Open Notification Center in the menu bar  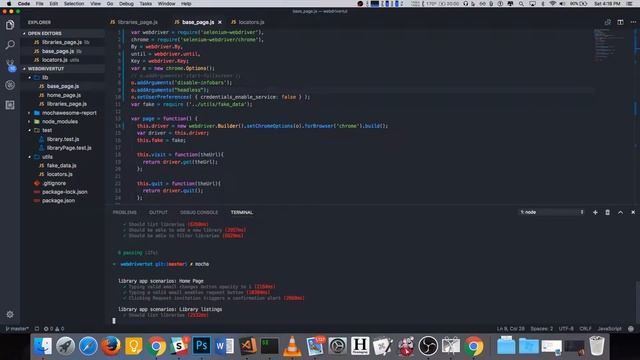629,4
